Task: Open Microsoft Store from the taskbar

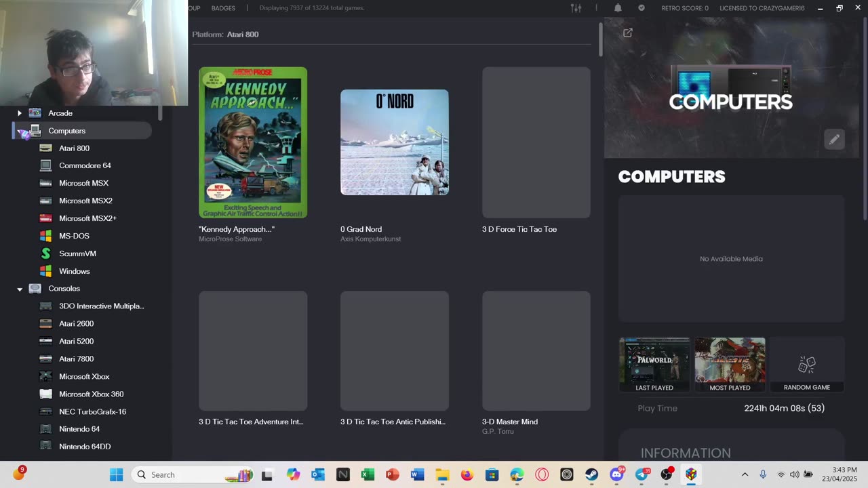Action: coord(492,474)
